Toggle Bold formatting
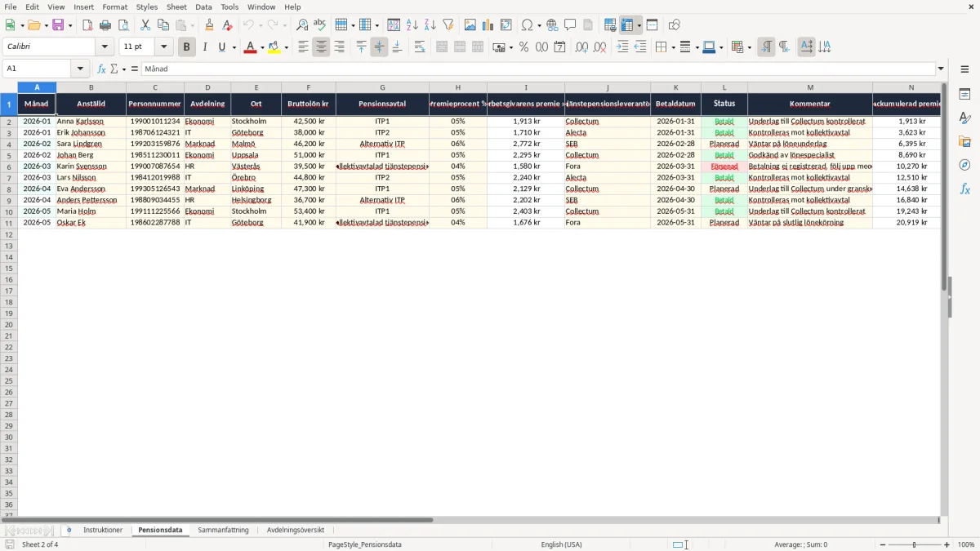 186,47
